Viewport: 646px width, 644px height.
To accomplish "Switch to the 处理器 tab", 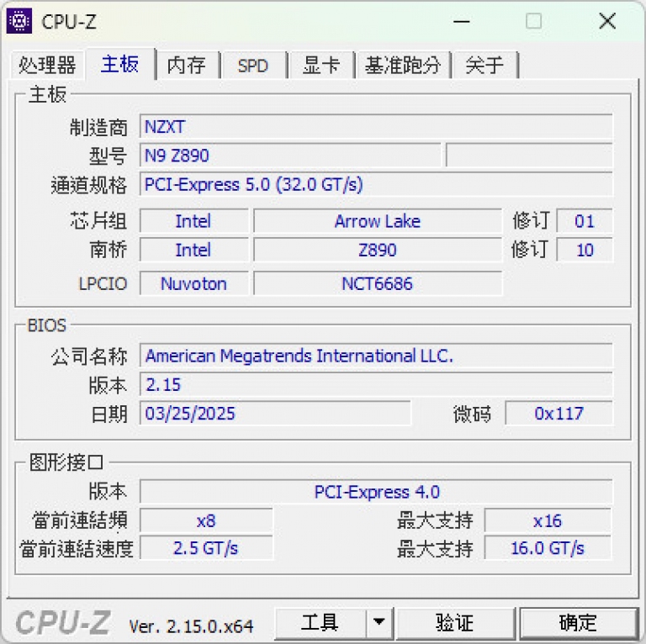I will click(47, 65).
